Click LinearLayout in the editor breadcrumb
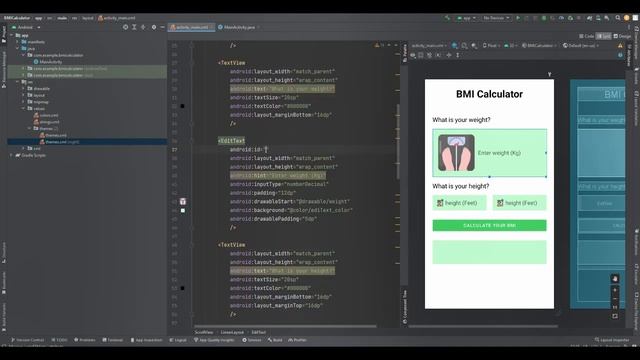 click(232, 332)
